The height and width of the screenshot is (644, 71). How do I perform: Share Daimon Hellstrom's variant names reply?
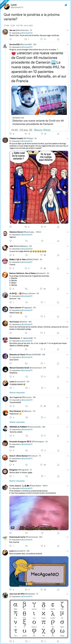tap(58, 289)
